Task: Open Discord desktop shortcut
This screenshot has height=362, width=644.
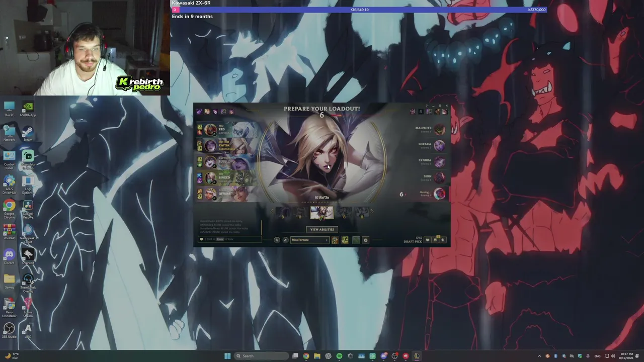Action: click(9, 257)
